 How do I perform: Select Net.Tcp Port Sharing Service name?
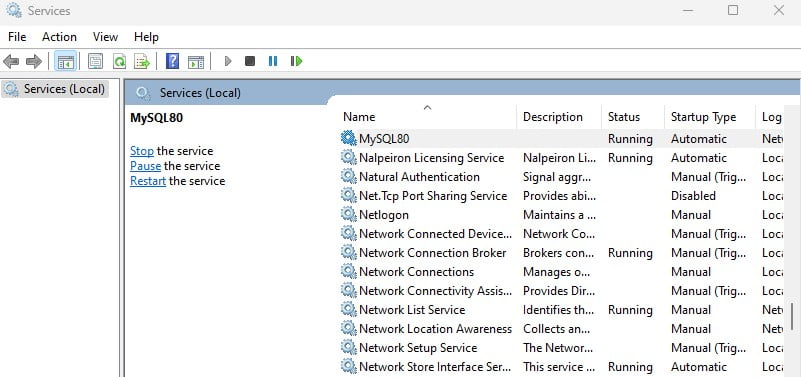(x=433, y=195)
